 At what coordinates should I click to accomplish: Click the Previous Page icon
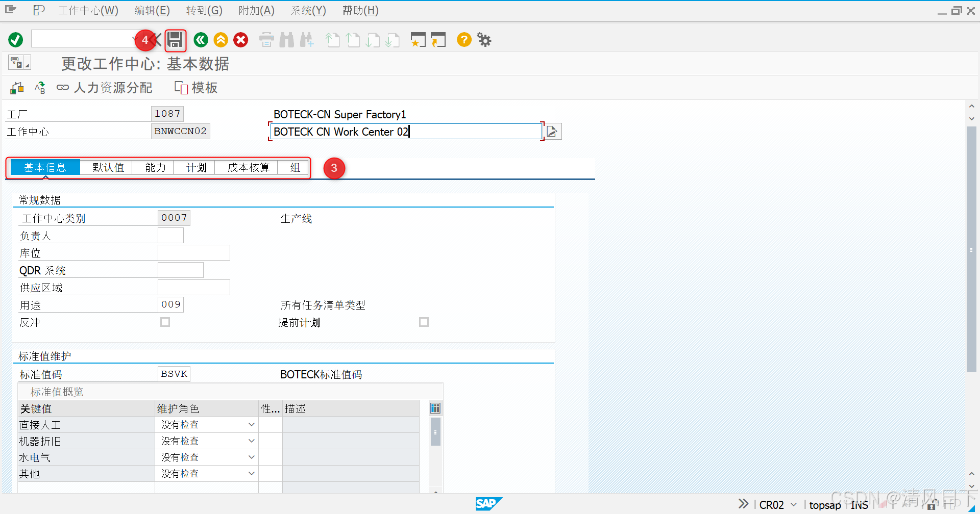pos(353,40)
